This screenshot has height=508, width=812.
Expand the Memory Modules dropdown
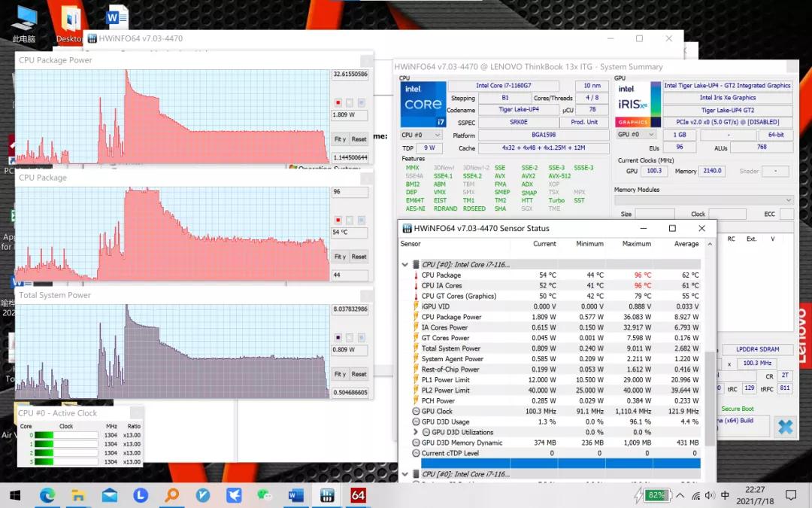click(785, 200)
